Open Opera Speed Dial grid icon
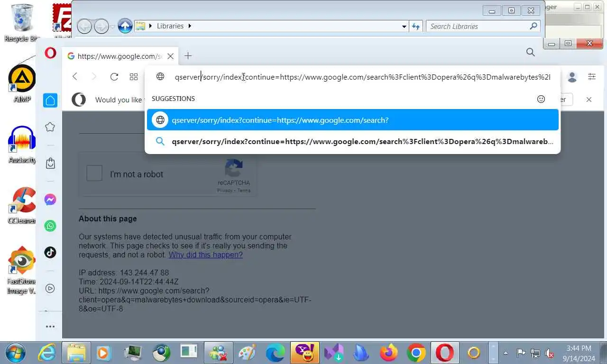This screenshot has height=364, width=607. pos(134,77)
